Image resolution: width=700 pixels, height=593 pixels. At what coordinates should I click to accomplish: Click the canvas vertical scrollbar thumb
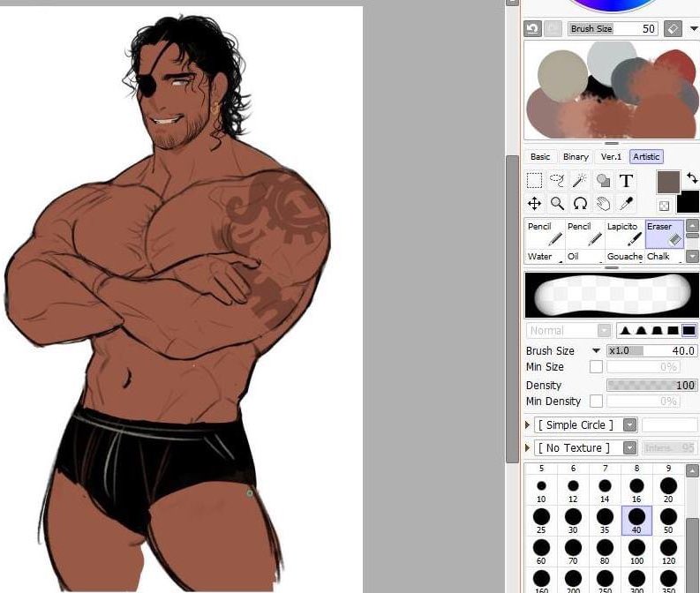[x=512, y=309]
